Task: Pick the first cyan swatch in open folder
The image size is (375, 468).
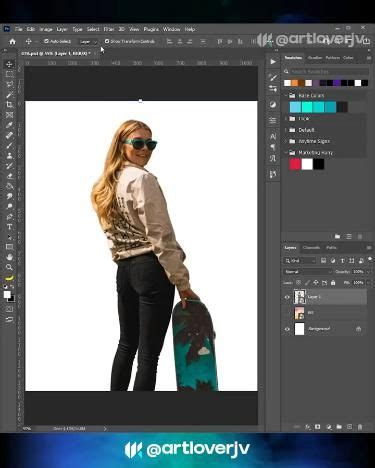Action: tap(295, 107)
